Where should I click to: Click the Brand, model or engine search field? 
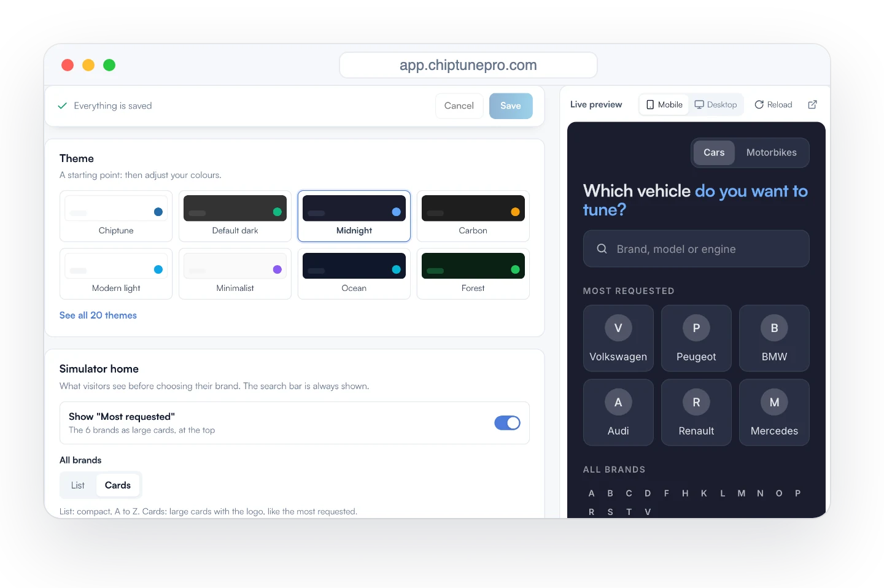tap(696, 249)
